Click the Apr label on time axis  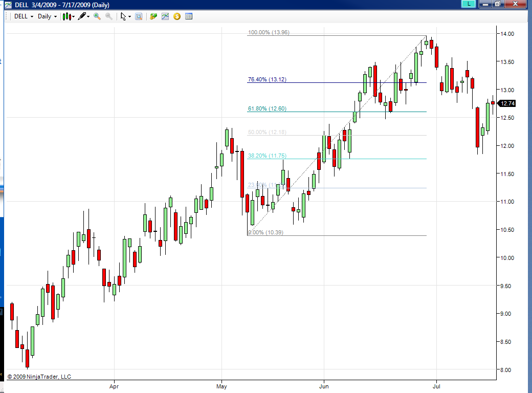(114, 386)
